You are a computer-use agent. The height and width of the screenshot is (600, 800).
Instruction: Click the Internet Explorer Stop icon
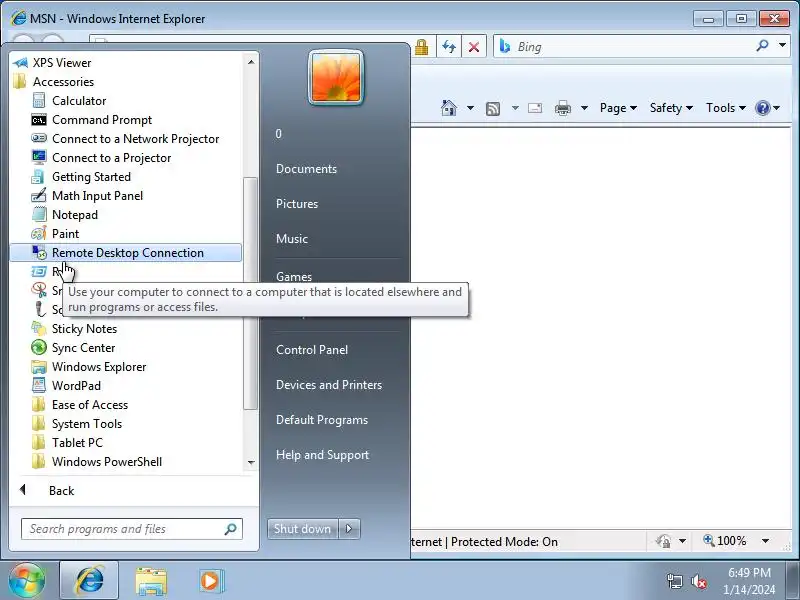click(474, 47)
